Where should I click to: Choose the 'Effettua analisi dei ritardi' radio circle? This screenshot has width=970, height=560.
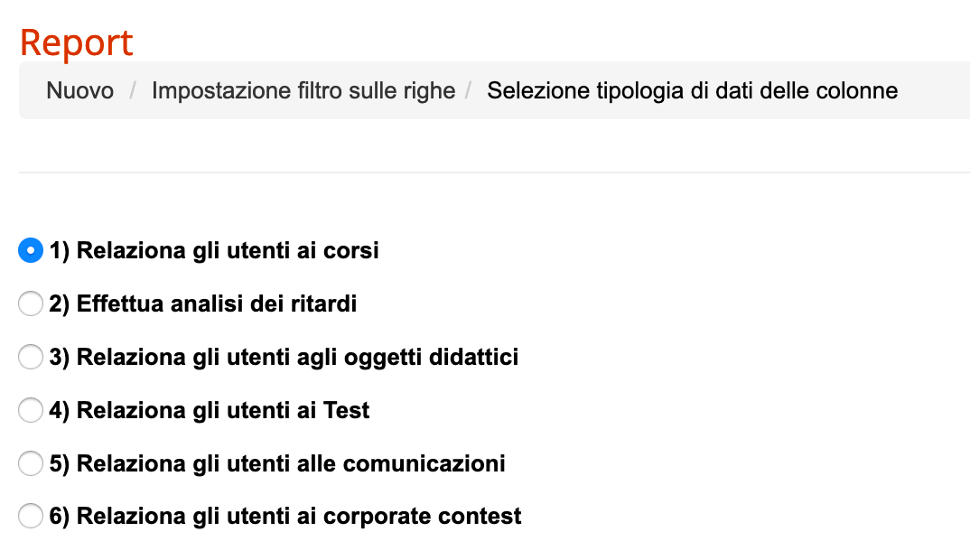31,304
